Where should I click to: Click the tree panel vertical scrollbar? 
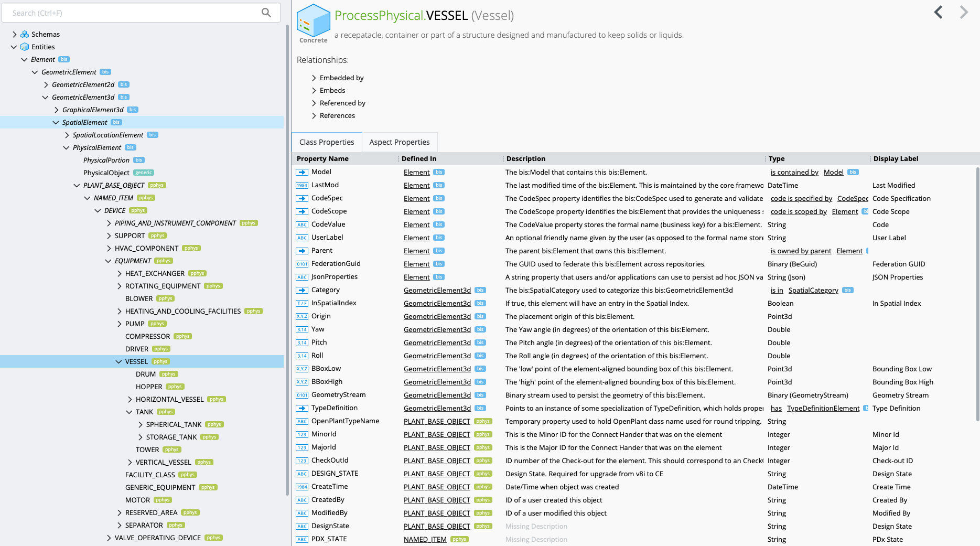tap(287, 260)
